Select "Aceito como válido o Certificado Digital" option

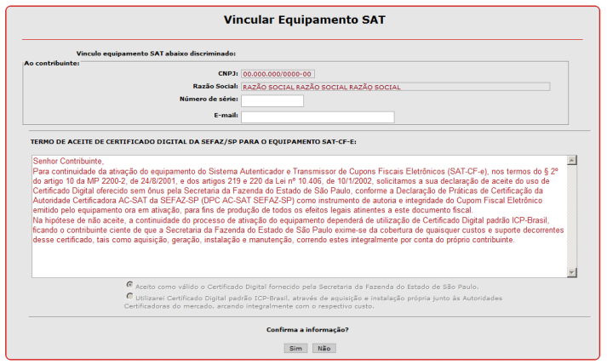[129, 285]
